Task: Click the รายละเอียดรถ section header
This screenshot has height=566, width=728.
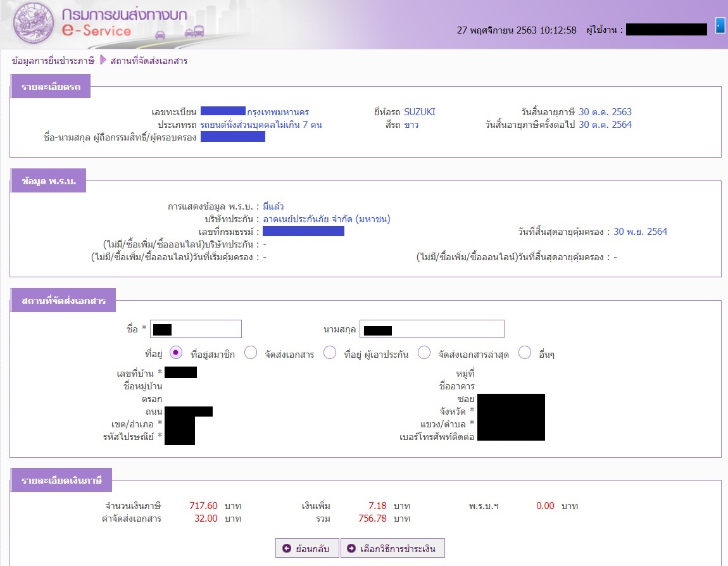Action: click(x=51, y=87)
